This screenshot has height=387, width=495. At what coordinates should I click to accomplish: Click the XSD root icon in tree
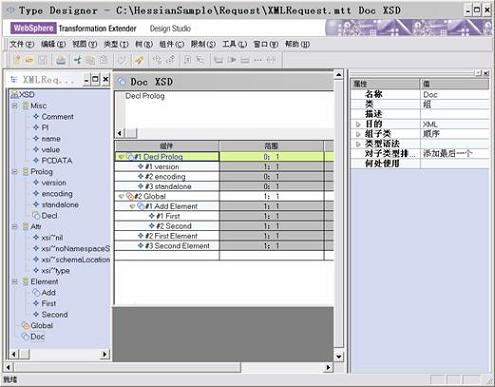[14, 95]
